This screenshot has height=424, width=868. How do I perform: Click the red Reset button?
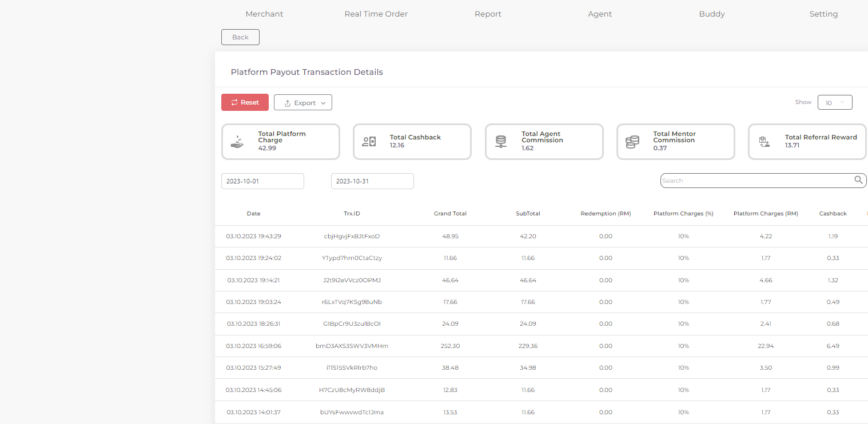[245, 103]
